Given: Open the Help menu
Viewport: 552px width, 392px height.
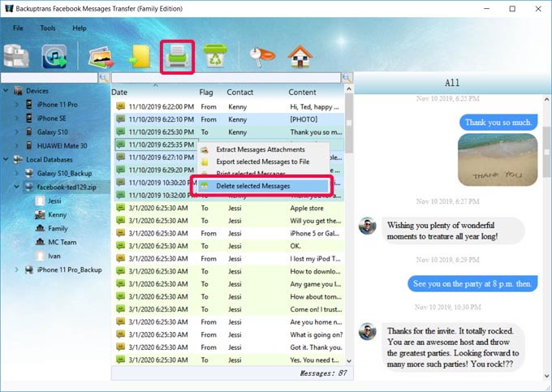Looking at the screenshot, I should coord(80,28).
